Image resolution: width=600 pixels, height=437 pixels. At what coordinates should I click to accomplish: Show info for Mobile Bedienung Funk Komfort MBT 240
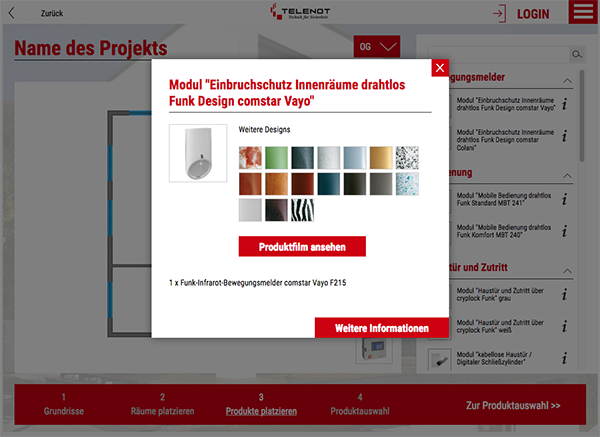(564, 231)
